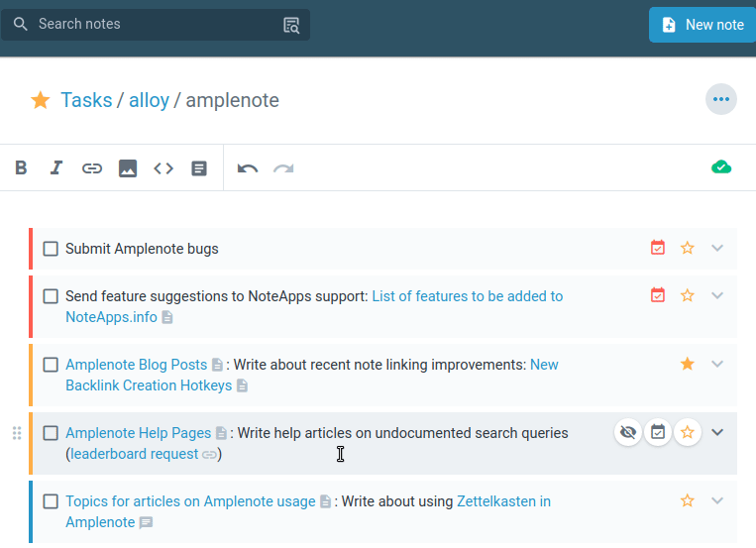Click the Italic formatting icon
This screenshot has width=756, height=548.
click(56, 167)
